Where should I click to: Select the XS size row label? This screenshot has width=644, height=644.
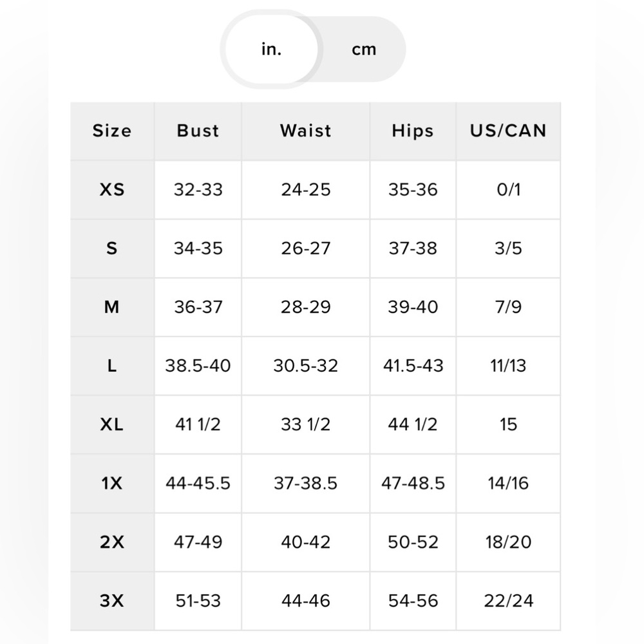point(111,190)
